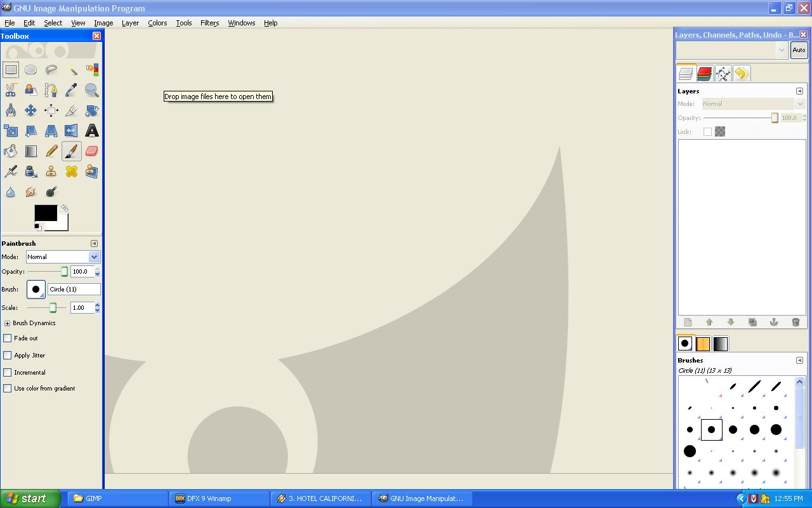Switch to the Gradients tab

pos(721,344)
